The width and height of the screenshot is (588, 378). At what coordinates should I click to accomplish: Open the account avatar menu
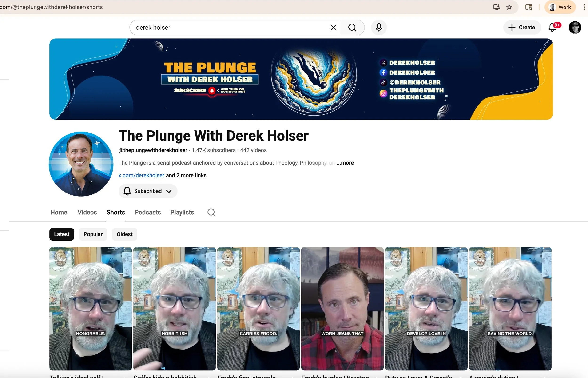pyautogui.click(x=575, y=28)
